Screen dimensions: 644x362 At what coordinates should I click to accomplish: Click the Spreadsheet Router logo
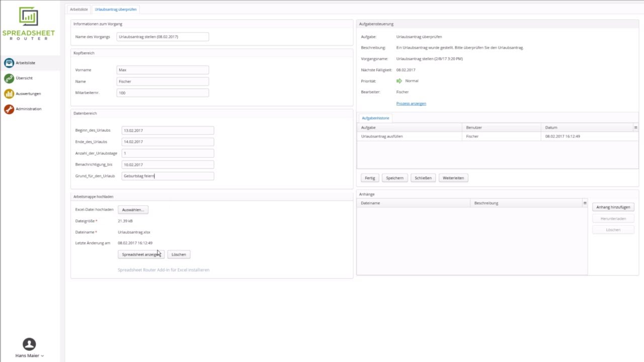click(29, 24)
